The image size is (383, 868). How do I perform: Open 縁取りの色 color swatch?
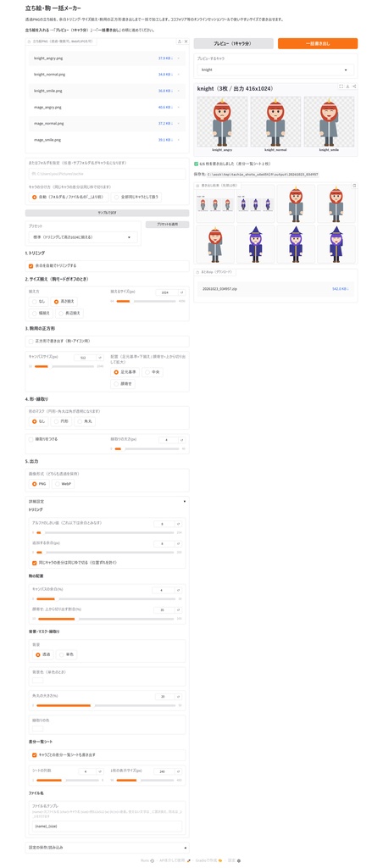click(37, 728)
